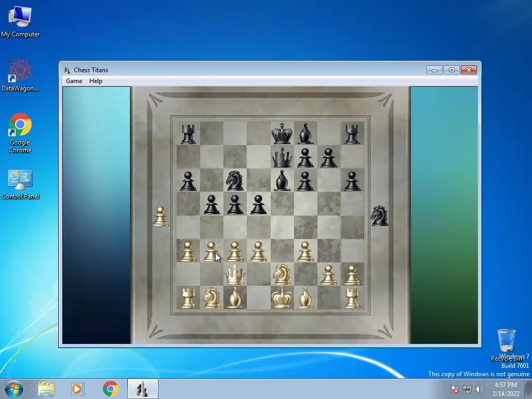Open Windows Media Player from the taskbar
The width and height of the screenshot is (532, 399).
77,389
